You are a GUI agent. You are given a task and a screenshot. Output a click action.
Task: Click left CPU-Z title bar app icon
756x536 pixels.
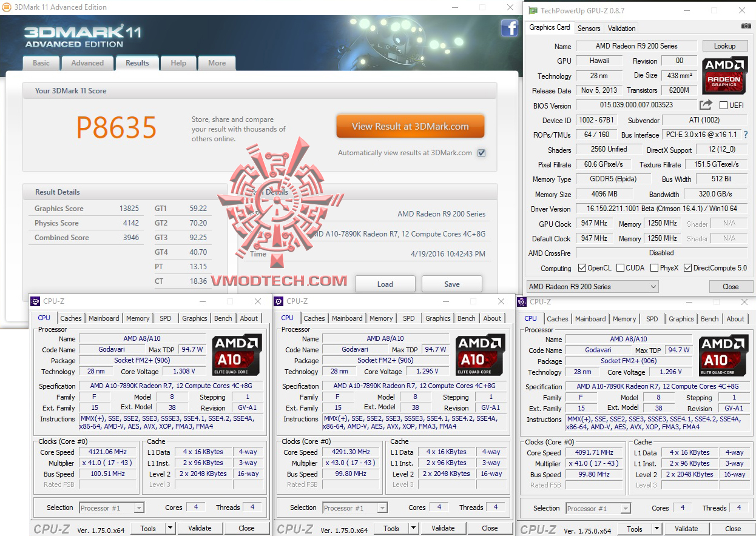(x=36, y=301)
